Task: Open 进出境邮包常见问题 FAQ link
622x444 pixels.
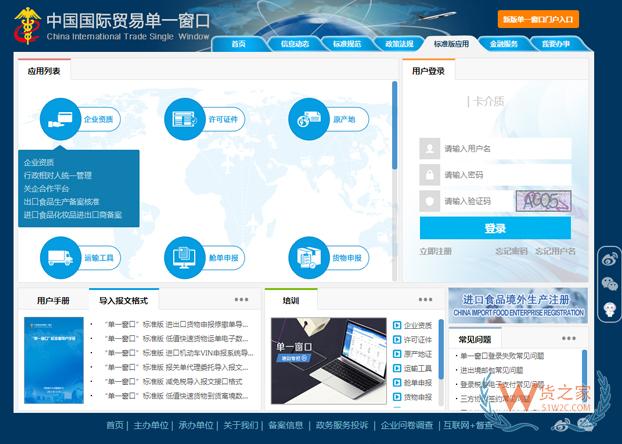Action: 491,370
